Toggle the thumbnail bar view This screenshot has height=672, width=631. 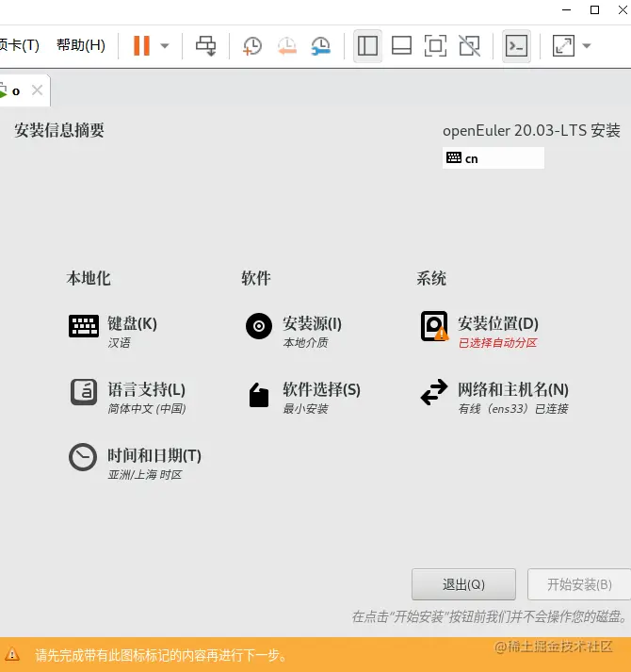coord(401,46)
